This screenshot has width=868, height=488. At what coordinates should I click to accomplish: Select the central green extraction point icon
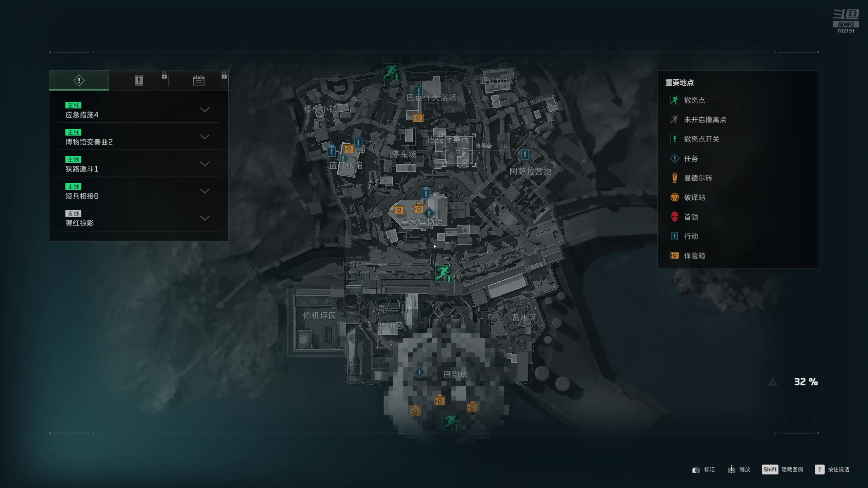pos(443,273)
